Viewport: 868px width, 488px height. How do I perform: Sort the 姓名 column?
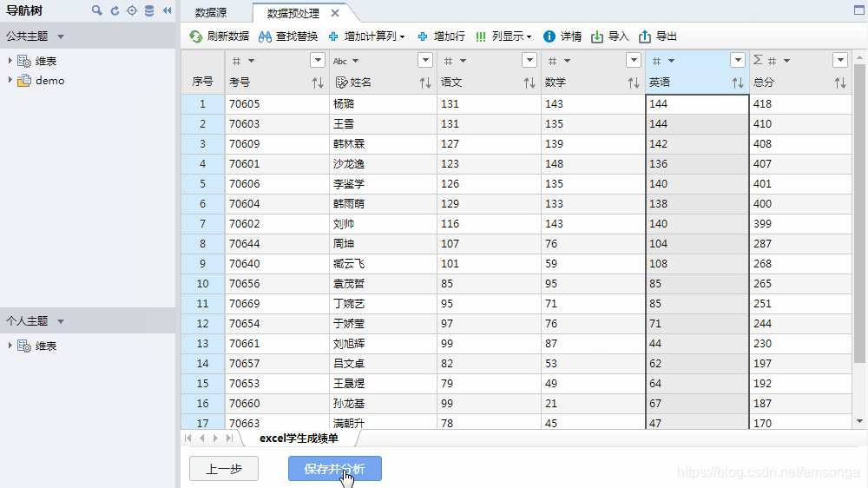point(424,83)
